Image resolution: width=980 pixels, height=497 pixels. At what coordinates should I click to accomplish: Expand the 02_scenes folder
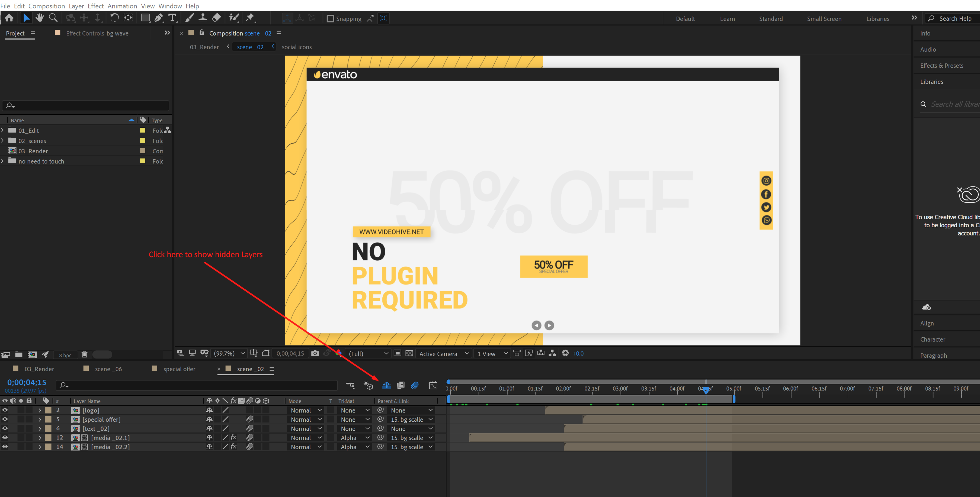[3, 141]
